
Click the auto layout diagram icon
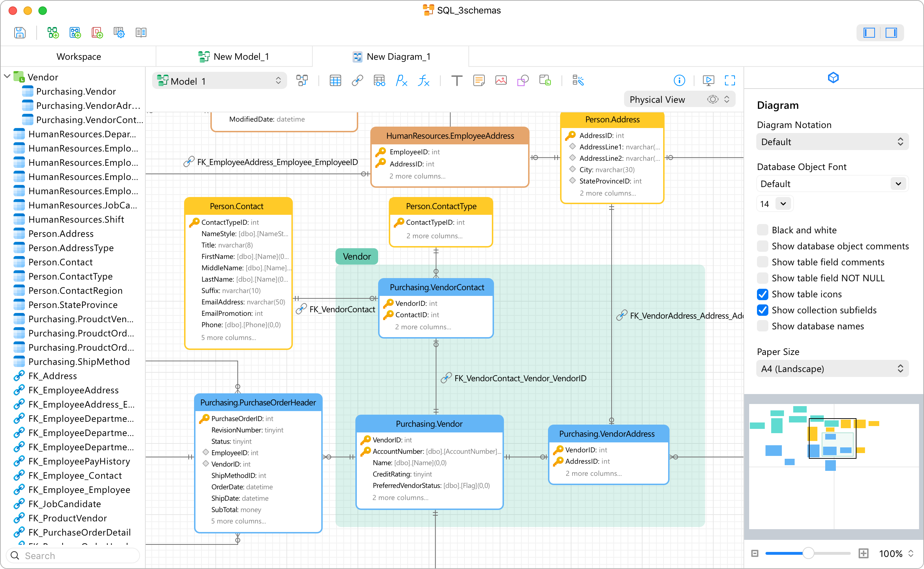tap(302, 80)
